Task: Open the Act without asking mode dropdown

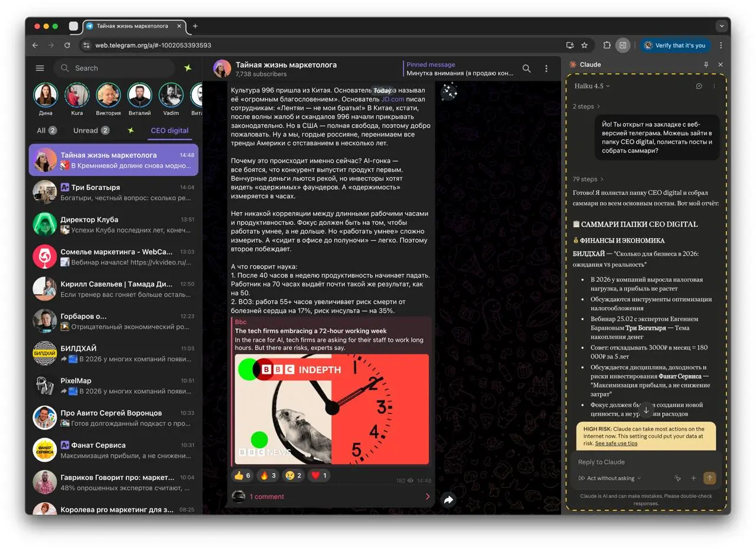Action: click(610, 478)
